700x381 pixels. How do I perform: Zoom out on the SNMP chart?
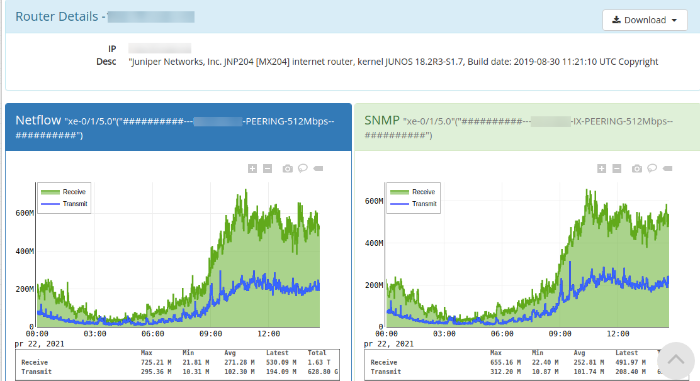(x=617, y=168)
